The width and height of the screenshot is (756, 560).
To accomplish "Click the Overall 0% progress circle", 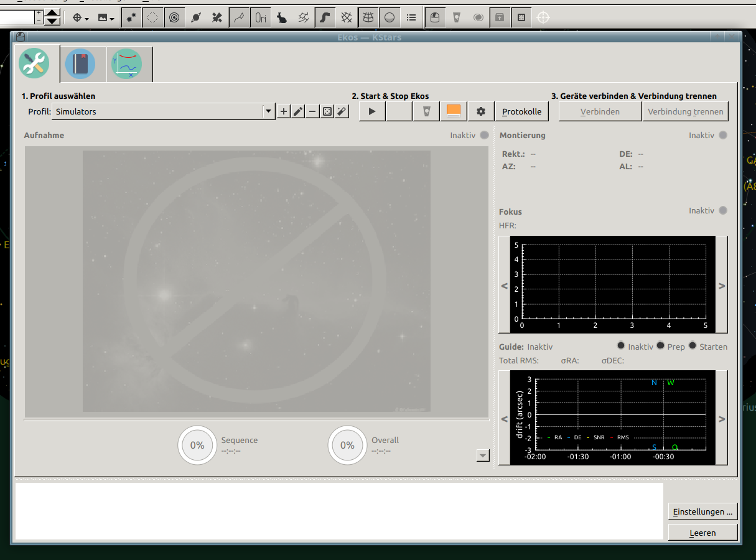I will [x=347, y=445].
